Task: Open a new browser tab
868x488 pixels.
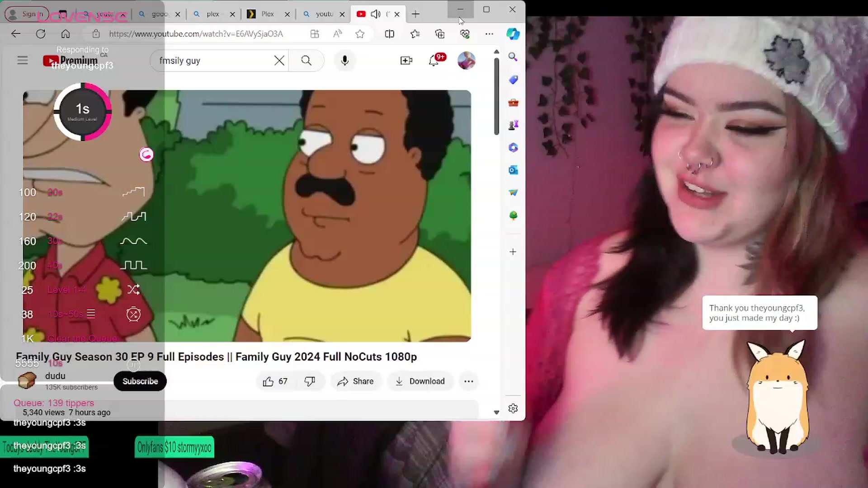Action: coord(415,14)
